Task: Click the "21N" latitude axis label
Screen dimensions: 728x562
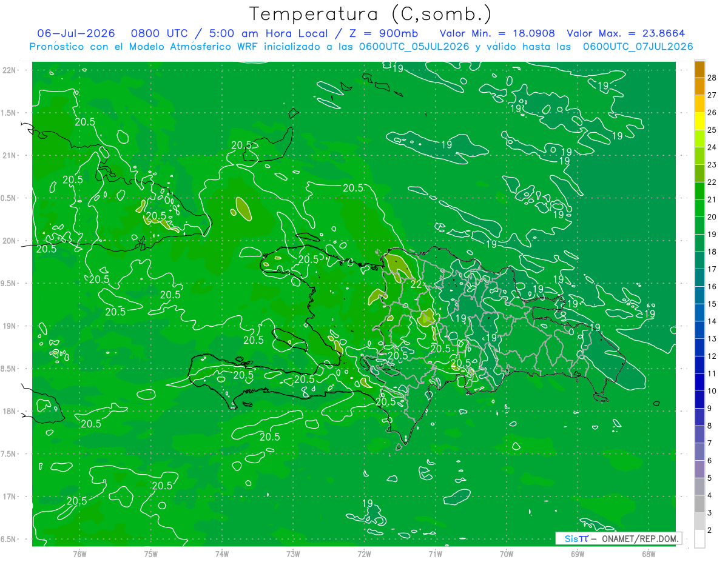Action: 9,155
